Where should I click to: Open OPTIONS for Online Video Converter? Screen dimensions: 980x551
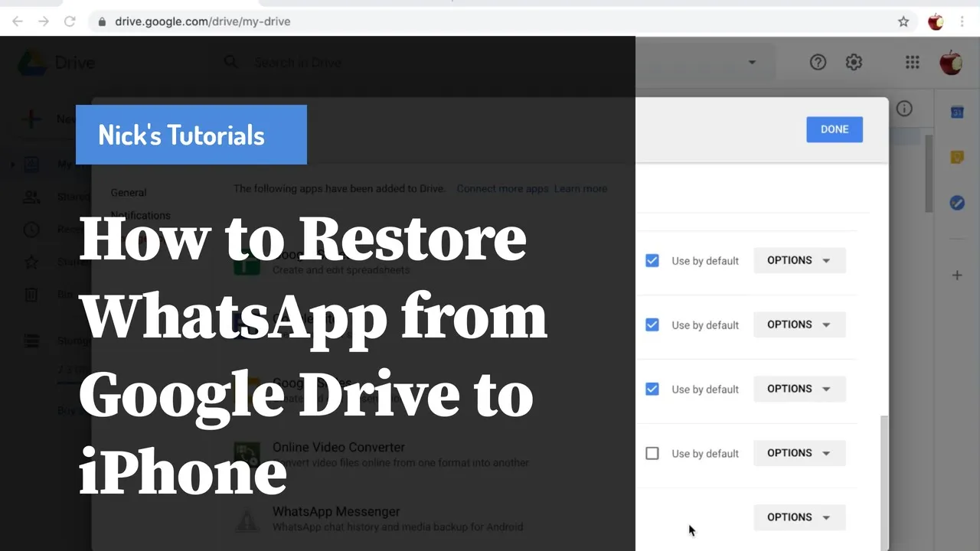(799, 453)
